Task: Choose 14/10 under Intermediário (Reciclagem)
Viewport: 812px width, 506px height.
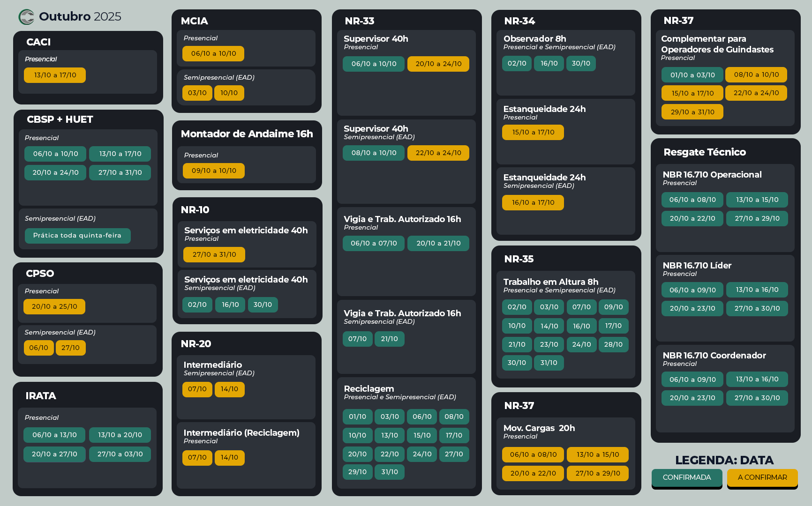Action: coord(229,458)
